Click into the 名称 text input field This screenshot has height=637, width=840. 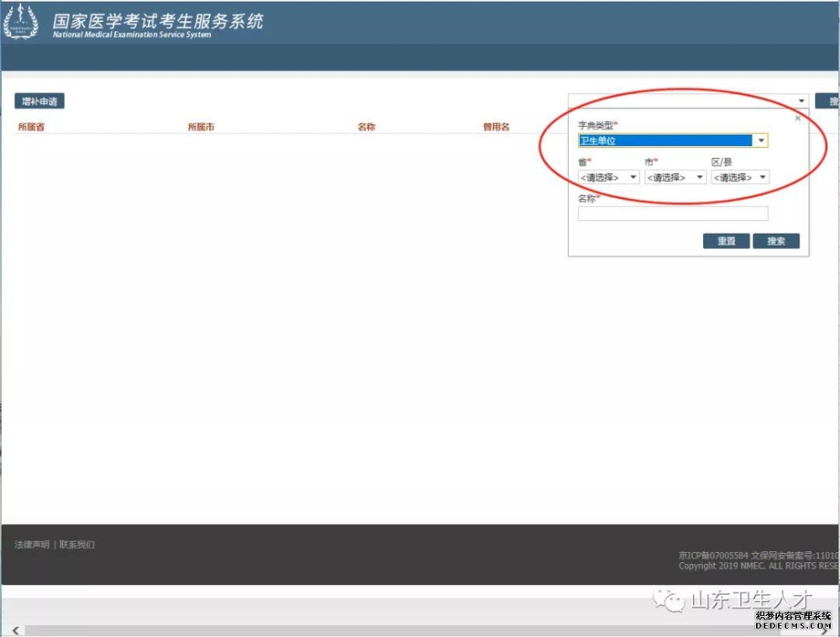pos(672,213)
